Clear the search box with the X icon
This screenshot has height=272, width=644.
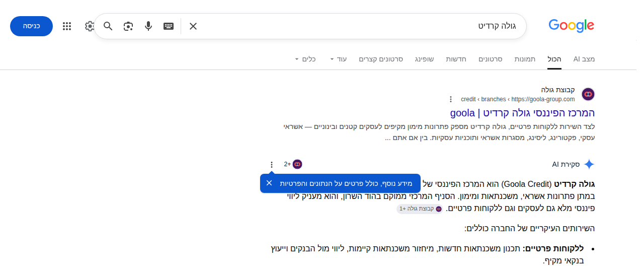click(x=193, y=26)
